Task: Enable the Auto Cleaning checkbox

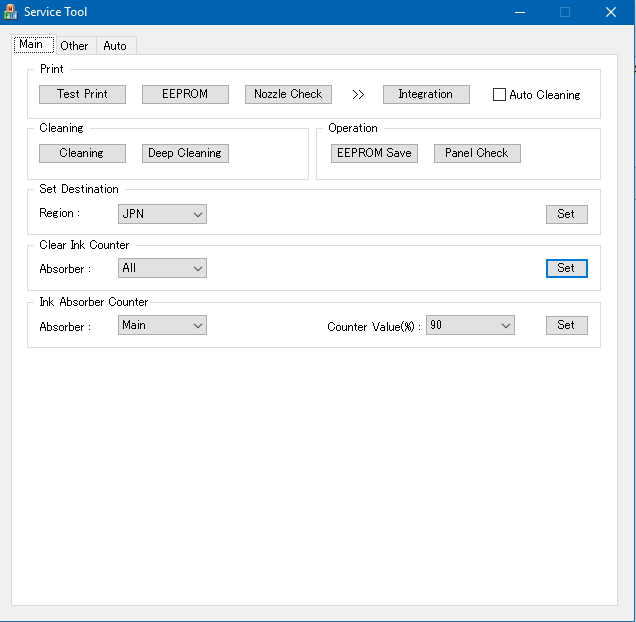Action: tap(500, 95)
